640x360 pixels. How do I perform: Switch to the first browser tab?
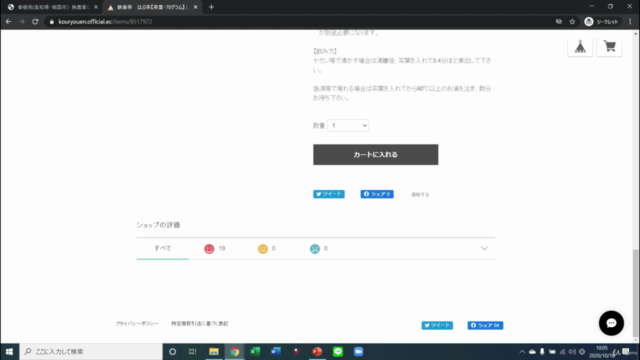coord(53,7)
